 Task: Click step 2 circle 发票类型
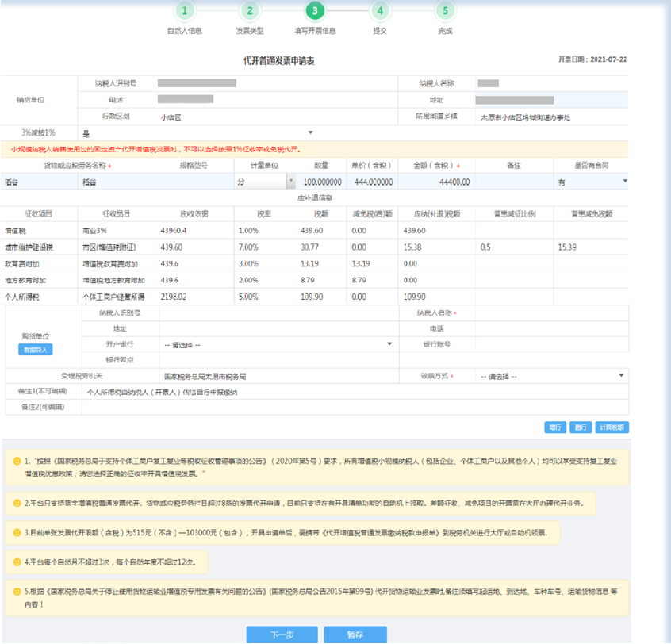[250, 10]
